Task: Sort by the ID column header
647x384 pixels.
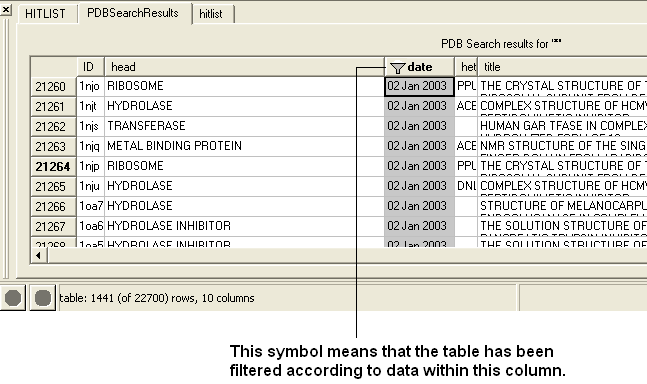Action: (x=88, y=67)
